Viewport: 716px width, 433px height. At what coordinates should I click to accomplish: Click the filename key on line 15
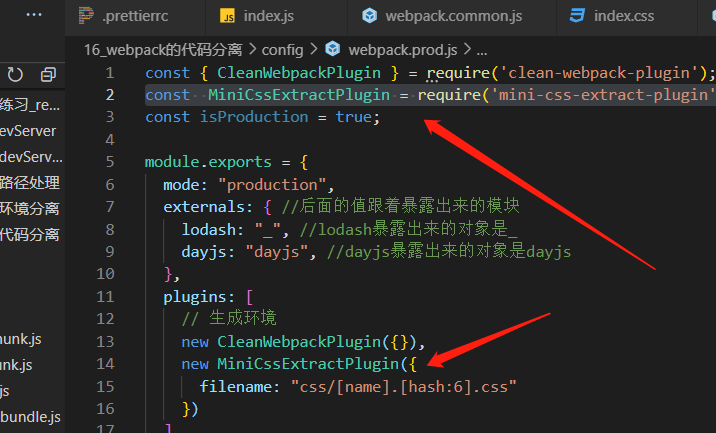[236, 387]
